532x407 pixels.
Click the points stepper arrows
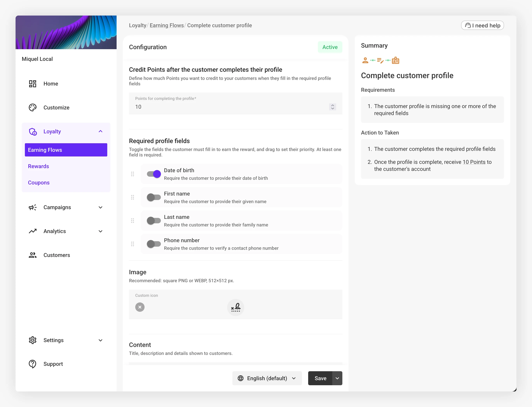pyautogui.click(x=332, y=107)
